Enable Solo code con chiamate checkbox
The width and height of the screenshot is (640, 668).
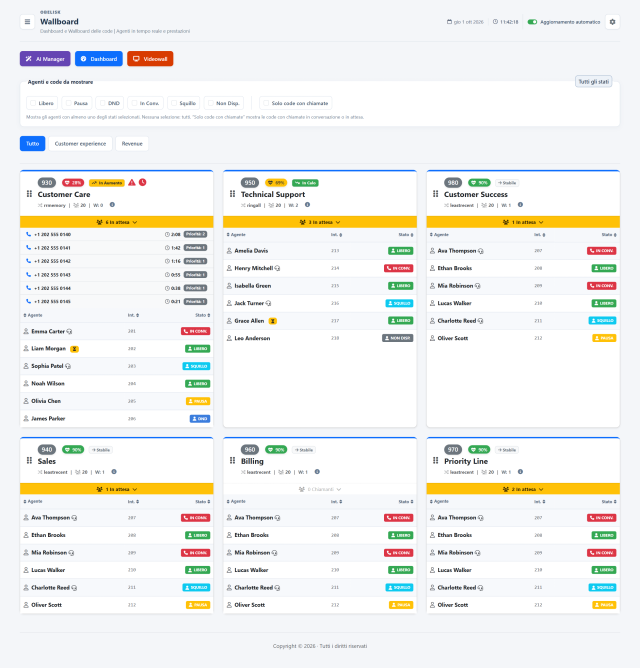tap(266, 103)
